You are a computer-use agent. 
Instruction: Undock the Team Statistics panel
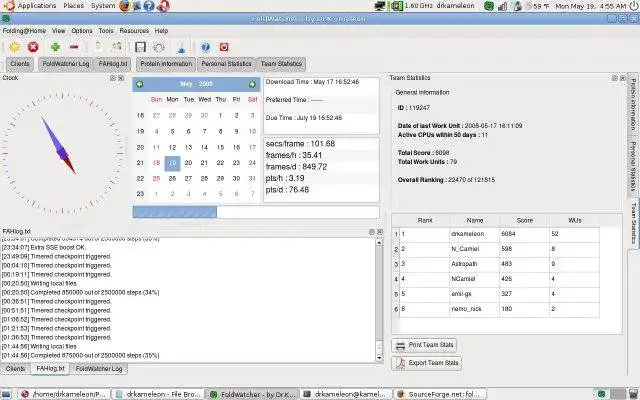coord(615,78)
